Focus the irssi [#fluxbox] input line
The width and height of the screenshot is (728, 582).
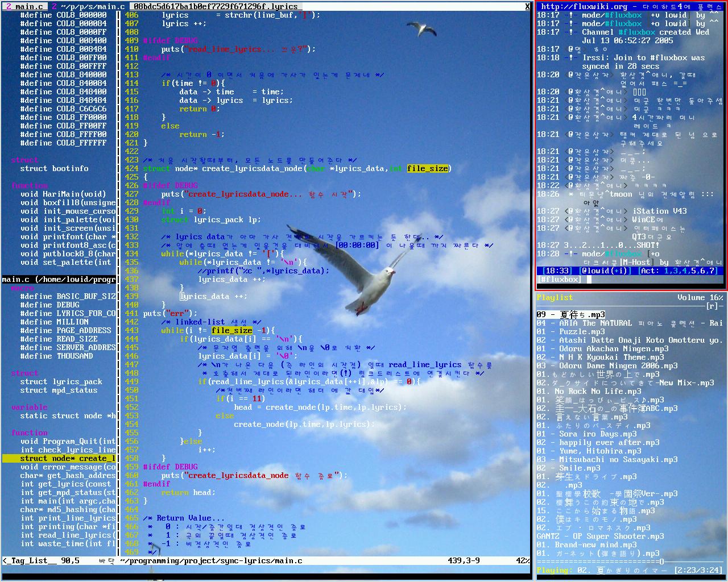pos(630,279)
